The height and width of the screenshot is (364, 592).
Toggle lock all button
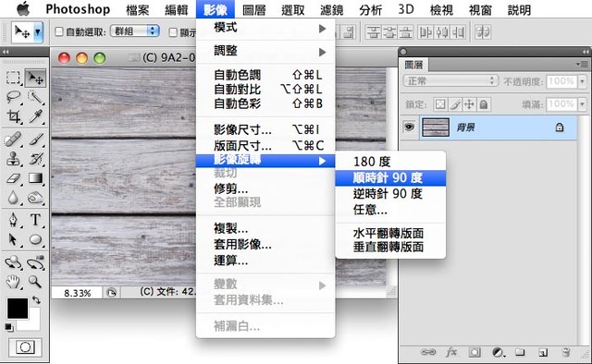point(484,104)
